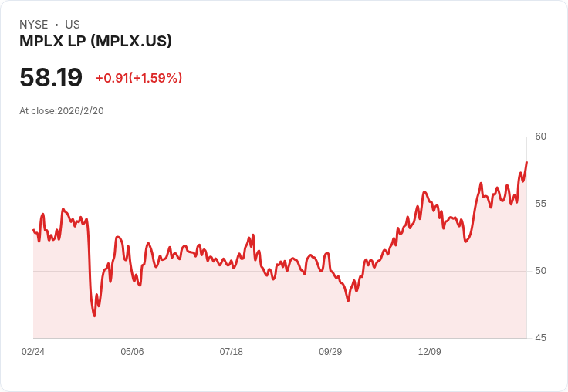Click the NYSE exchange label

34,25
